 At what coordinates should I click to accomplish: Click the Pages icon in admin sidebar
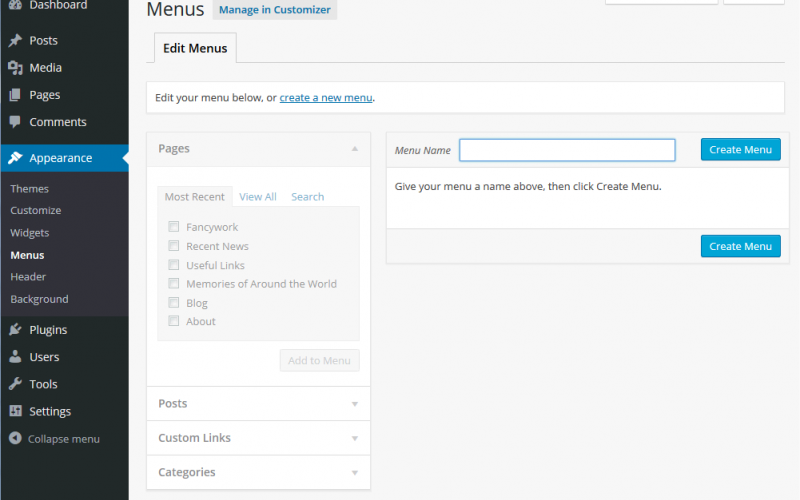[15, 95]
